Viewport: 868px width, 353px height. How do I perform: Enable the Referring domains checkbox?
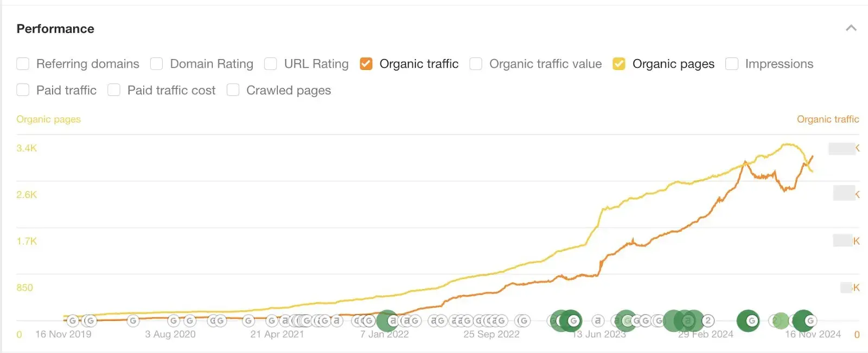[23, 64]
